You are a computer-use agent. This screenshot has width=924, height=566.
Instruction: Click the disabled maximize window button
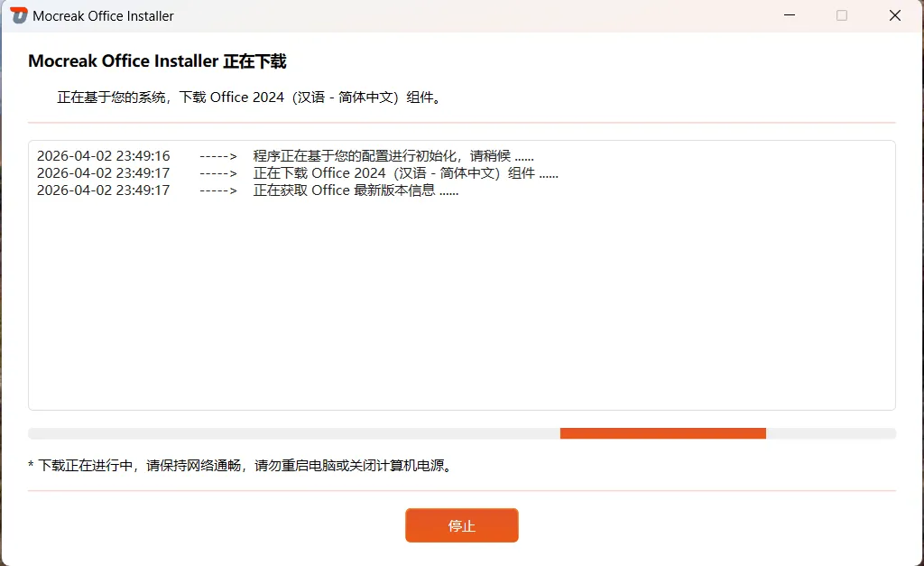[x=842, y=15]
